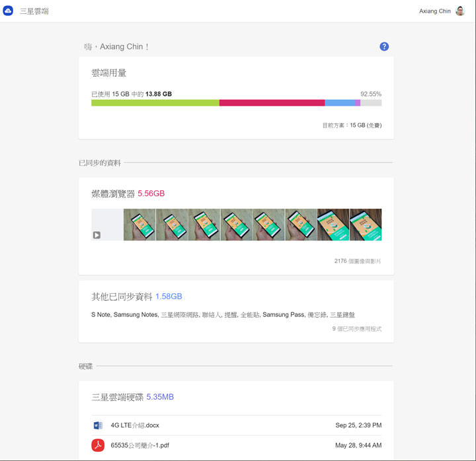Screen dimensions: 476x461
Task: Open the 65535公司簡介-1.pdf file
Action: click(139, 445)
